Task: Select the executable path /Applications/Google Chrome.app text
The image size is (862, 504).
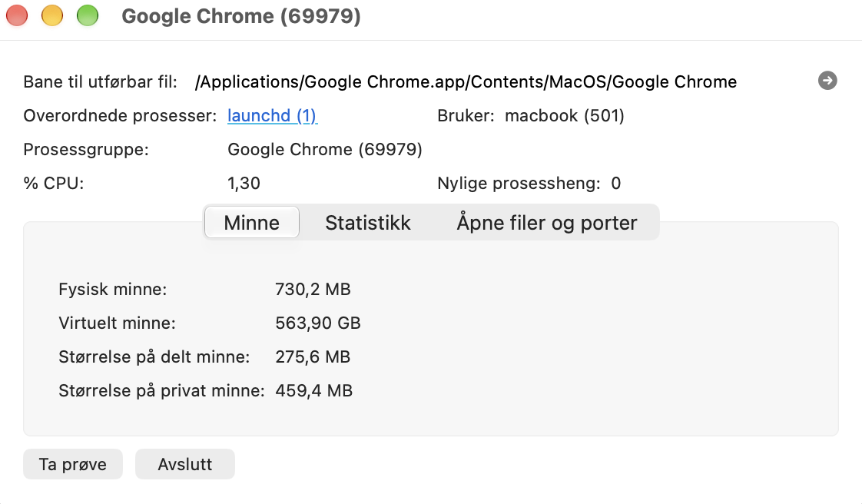Action: [466, 82]
